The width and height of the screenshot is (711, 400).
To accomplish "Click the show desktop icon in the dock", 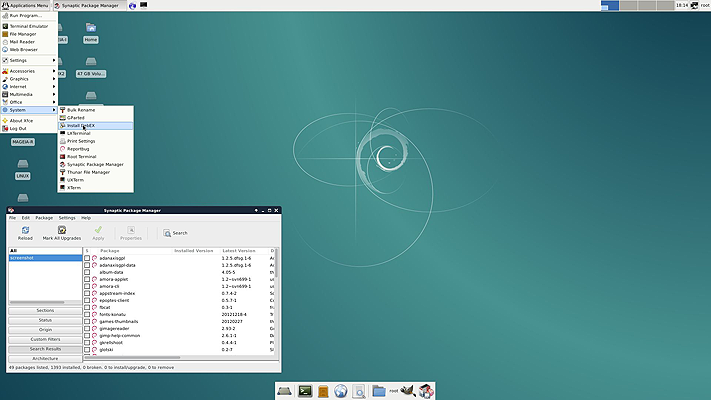I will [x=284, y=390].
